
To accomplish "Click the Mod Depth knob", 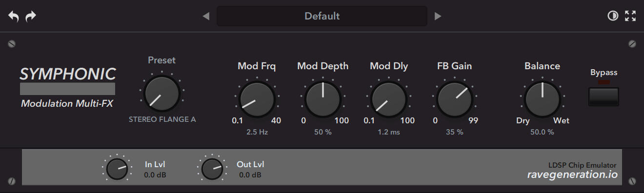I will (x=323, y=99).
